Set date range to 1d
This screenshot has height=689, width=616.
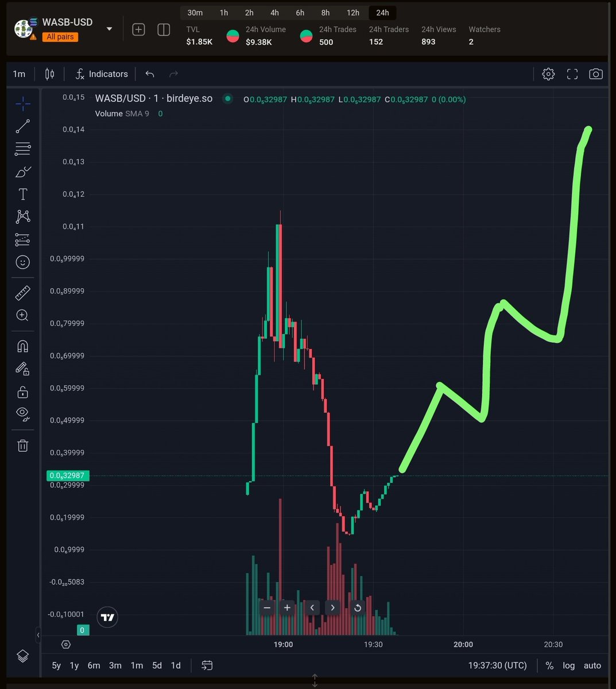pos(176,665)
